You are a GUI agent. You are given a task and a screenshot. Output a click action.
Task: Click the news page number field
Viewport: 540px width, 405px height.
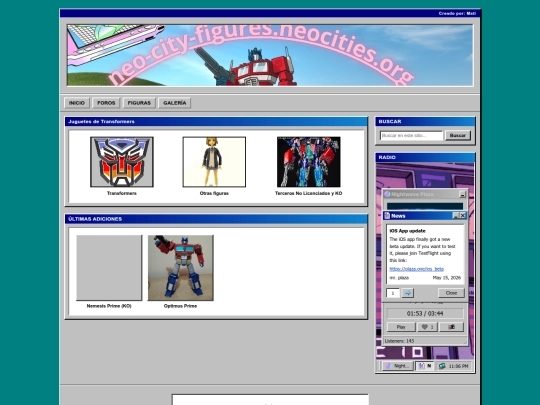tap(393, 293)
